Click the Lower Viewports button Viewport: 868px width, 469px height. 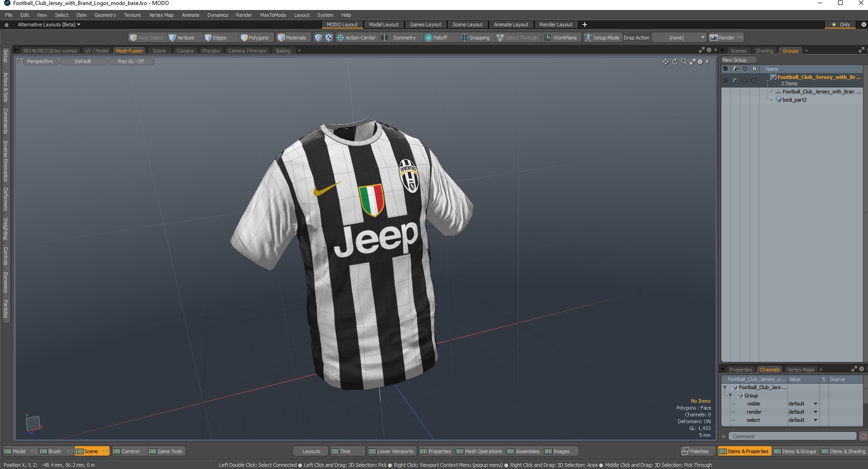pos(391,451)
